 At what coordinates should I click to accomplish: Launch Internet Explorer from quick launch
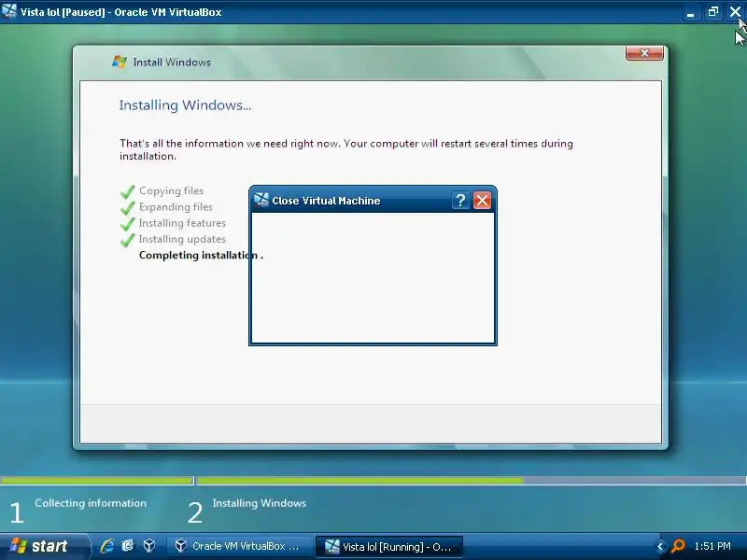click(107, 546)
